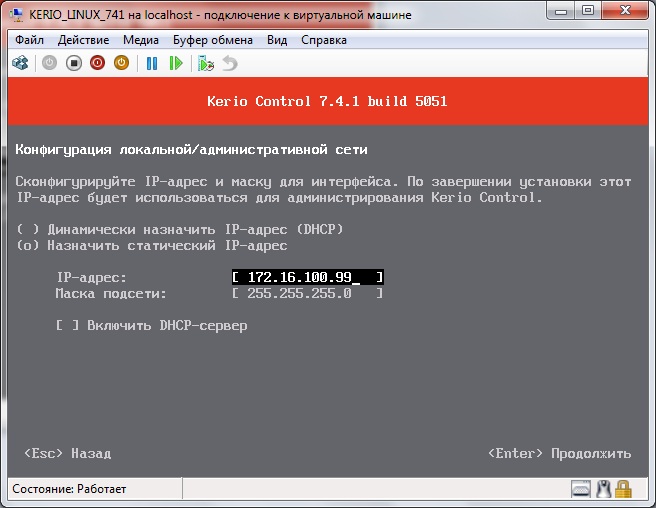Click the Ctrl+Alt+Del toolbar icon
This screenshot has height=508, width=656.
[20, 63]
